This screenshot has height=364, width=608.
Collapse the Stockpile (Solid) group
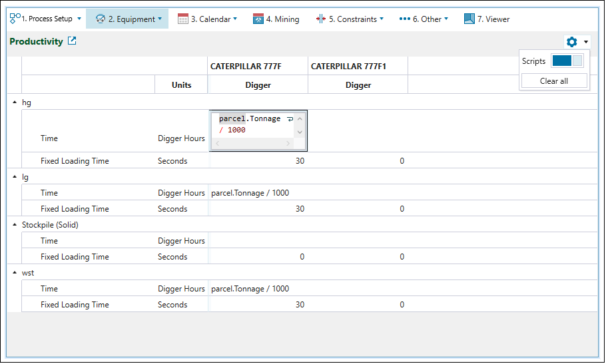tap(15, 225)
